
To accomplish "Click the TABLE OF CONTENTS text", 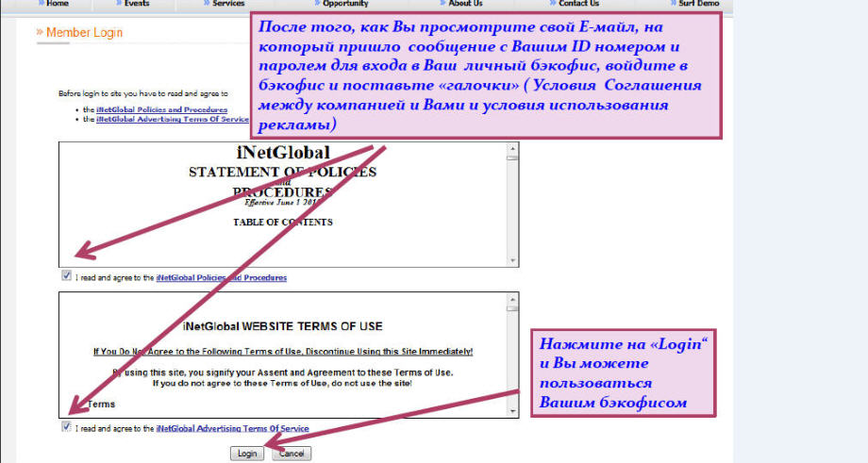I will 283,223.
